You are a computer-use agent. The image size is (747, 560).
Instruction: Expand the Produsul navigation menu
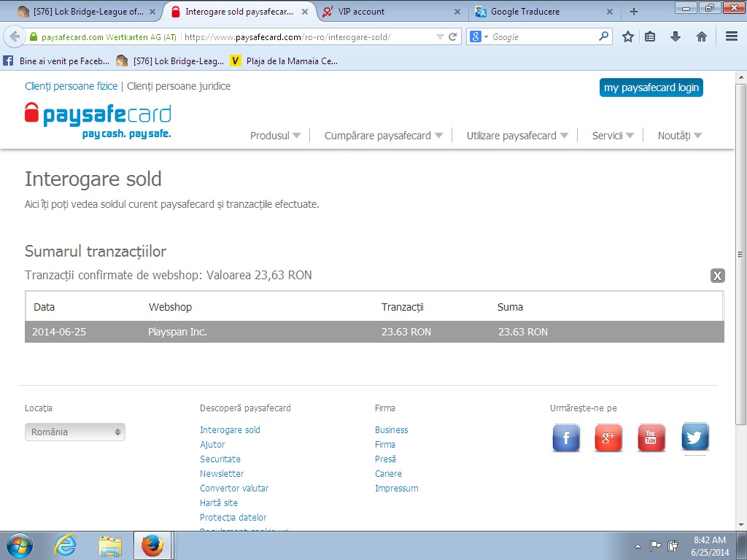275,136
